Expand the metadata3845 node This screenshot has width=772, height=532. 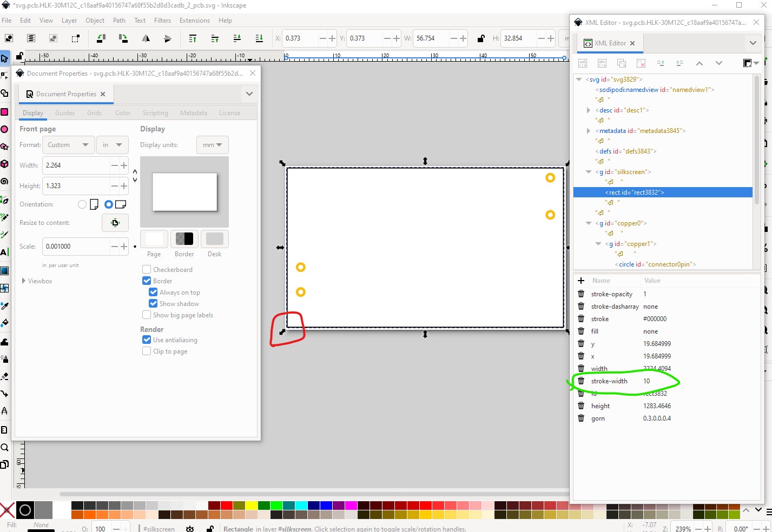pyautogui.click(x=589, y=130)
